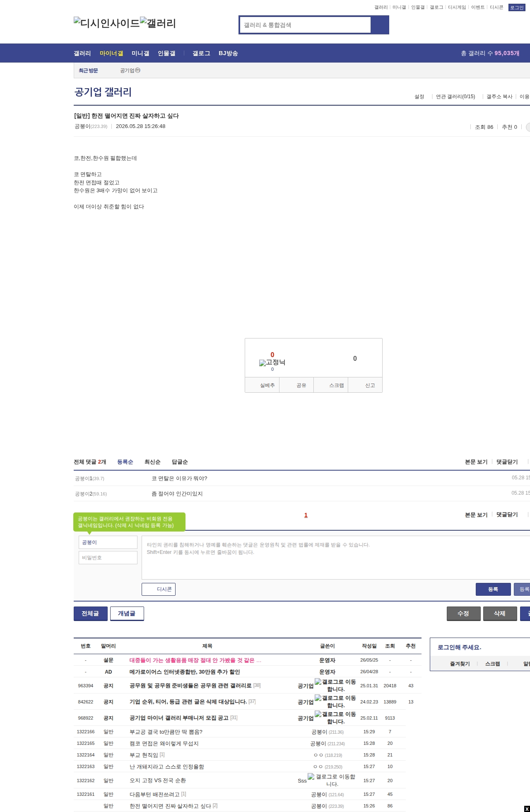Screen dimensions: 530x812
Task: Click 댓글닫기 above the comments
Action: click(507, 462)
